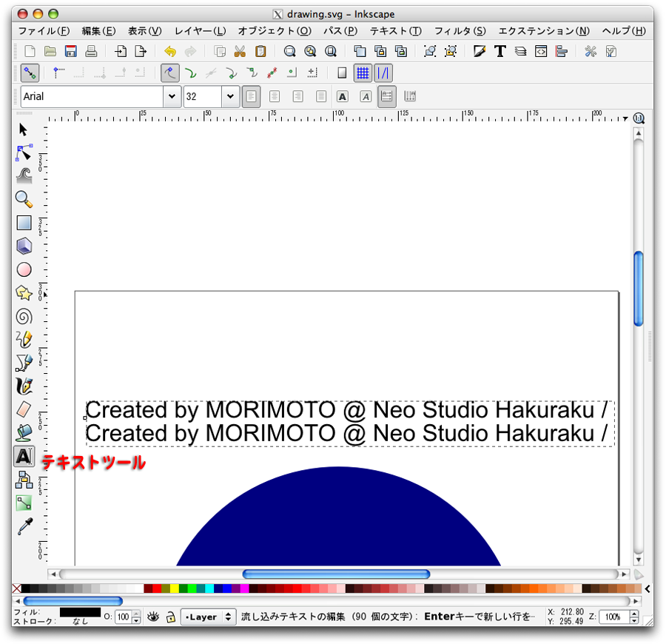Select the Gradient tool

click(24, 503)
